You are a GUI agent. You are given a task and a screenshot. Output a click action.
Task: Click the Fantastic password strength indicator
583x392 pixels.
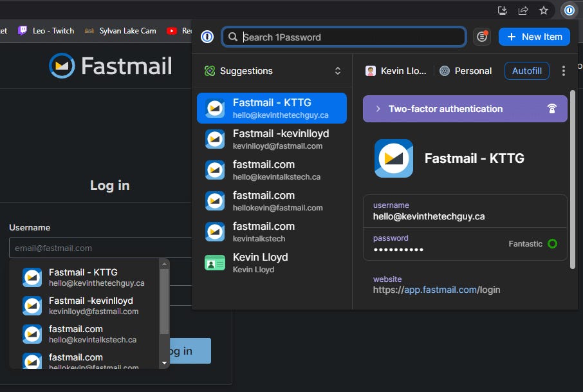[532, 244]
